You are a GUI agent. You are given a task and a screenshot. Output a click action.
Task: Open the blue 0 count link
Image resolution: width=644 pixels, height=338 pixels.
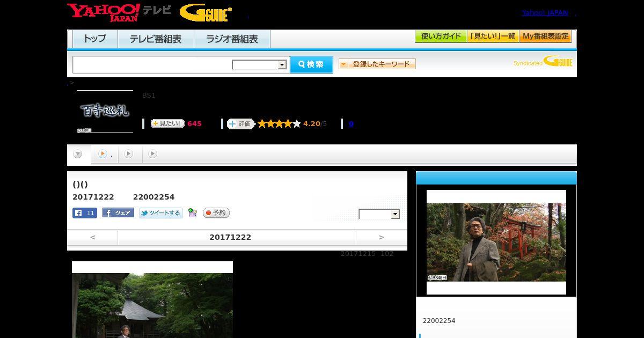pyautogui.click(x=351, y=124)
